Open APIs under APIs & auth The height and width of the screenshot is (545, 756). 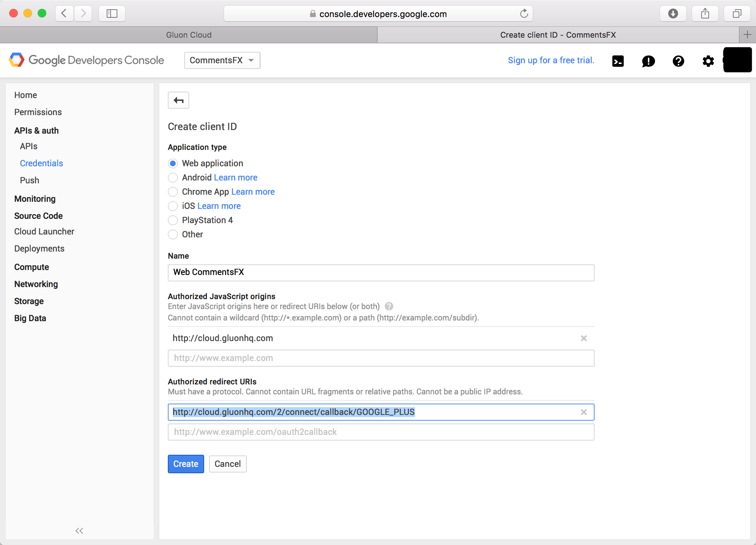(29, 146)
